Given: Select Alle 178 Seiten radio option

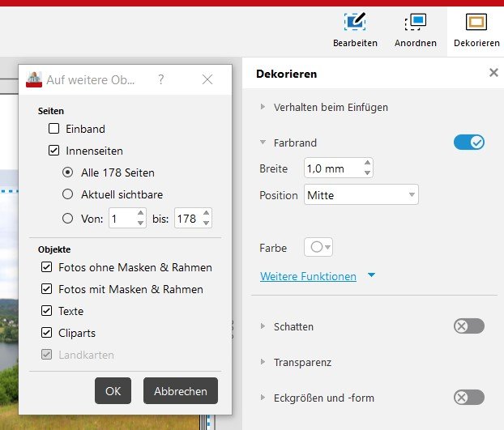Looking at the screenshot, I should [x=67, y=172].
